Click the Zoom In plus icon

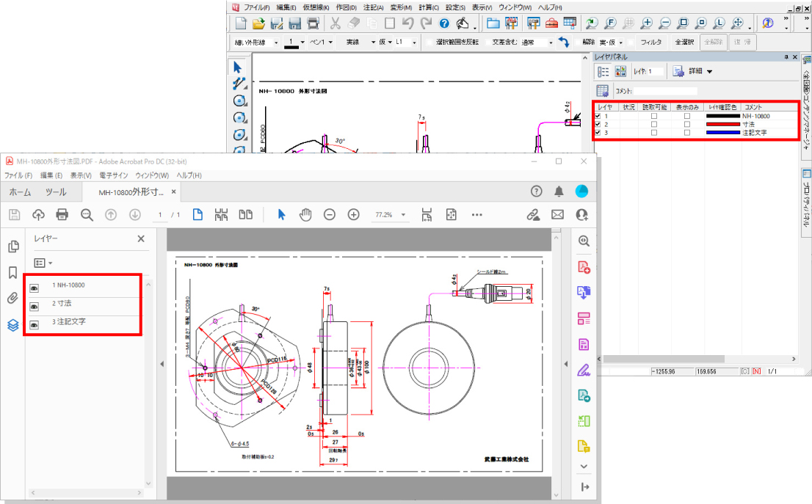coord(353,214)
